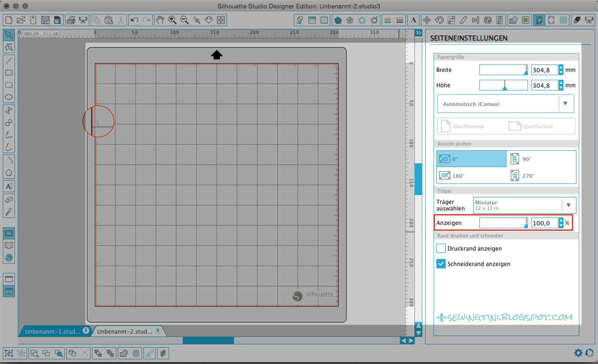The width and height of the screenshot is (598, 364).
Task: Switch to the Unbenannt-2.stud... tab
Action: 125,332
